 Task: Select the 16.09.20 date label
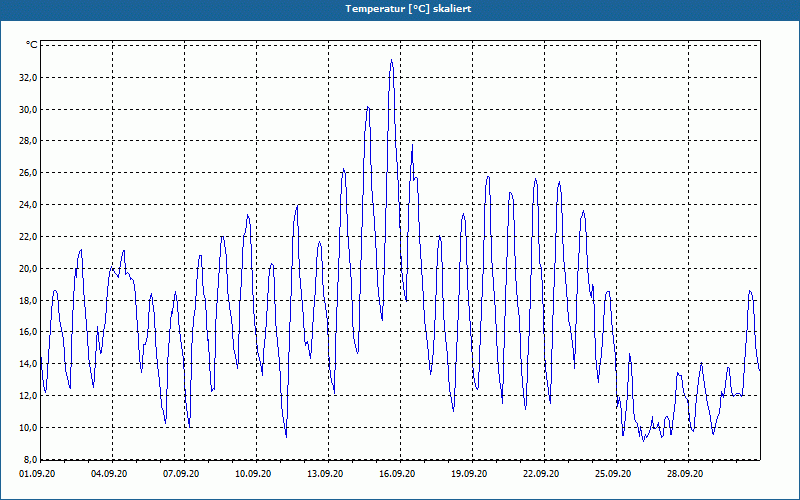(398, 474)
